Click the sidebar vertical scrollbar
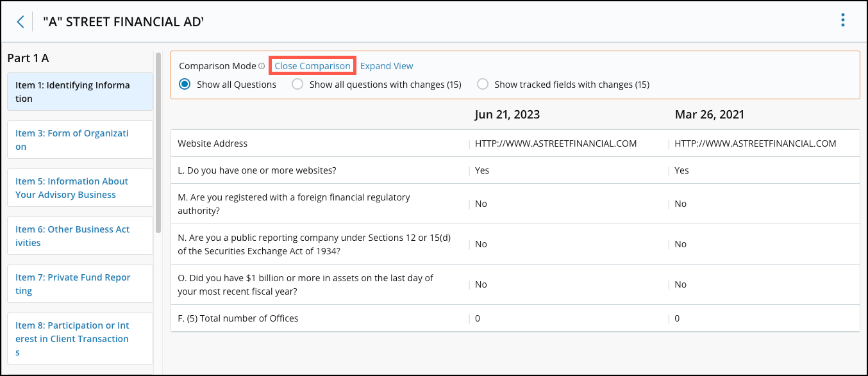This screenshot has width=868, height=376. [158, 142]
